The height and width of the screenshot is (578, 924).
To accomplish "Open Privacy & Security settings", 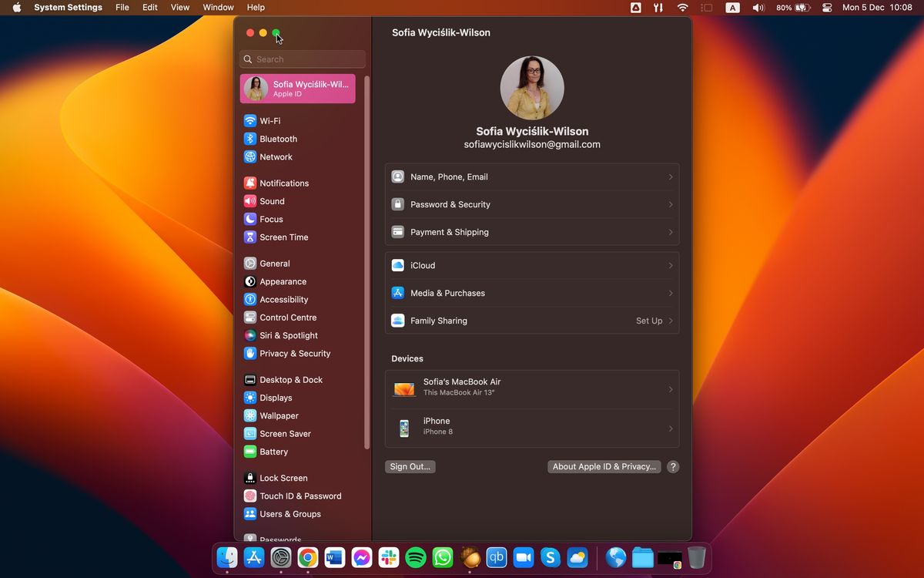I will point(293,353).
